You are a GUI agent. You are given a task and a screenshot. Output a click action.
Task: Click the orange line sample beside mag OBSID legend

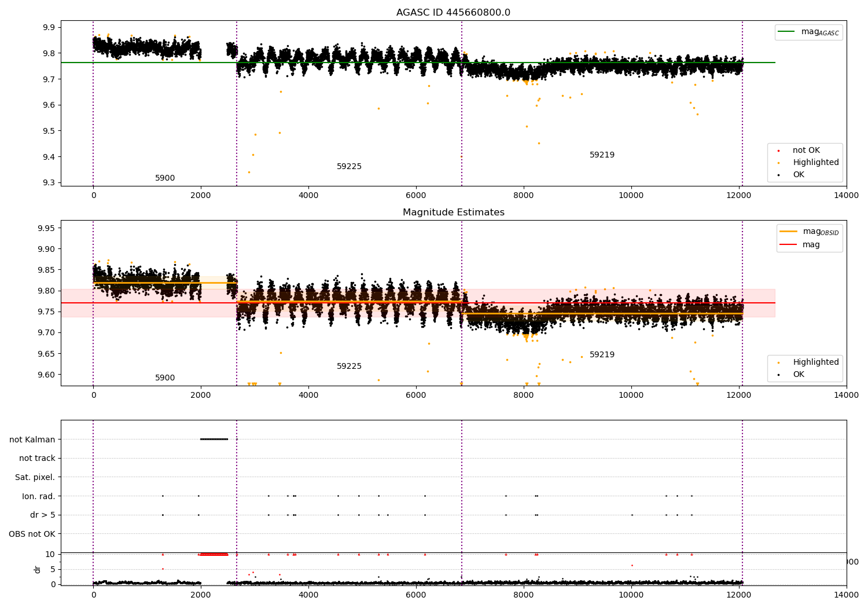click(788, 232)
